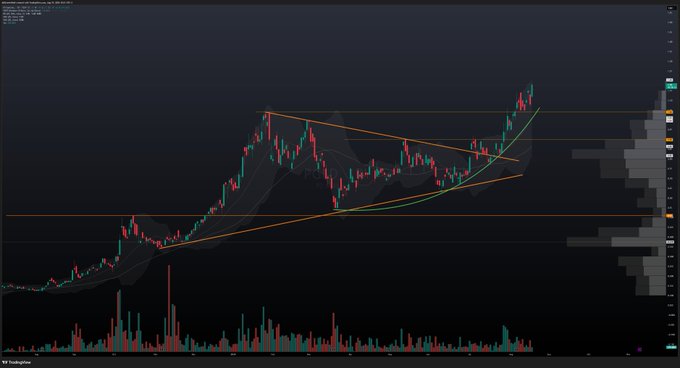Click the tallest red volume bar

169,308
